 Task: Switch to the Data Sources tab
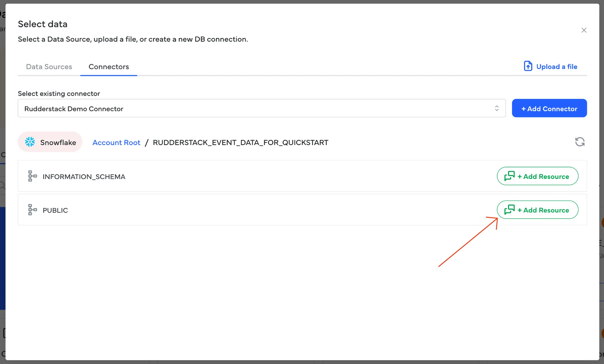49,67
